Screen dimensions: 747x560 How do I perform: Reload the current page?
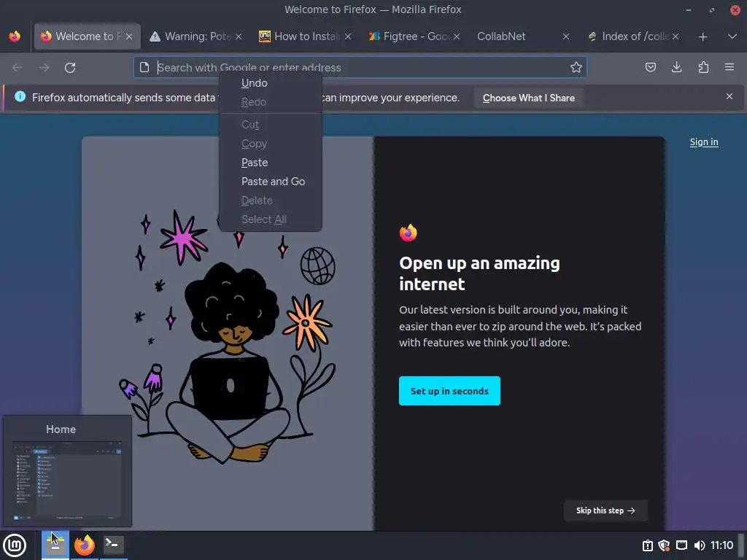[70, 68]
